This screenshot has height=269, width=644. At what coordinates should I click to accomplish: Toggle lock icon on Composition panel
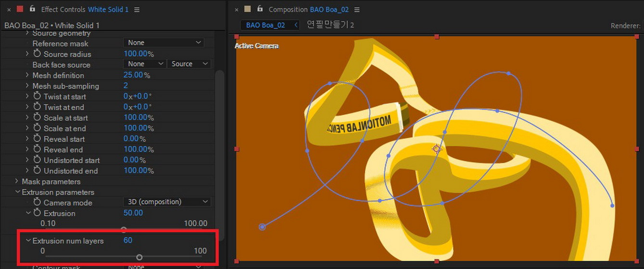tap(260, 9)
